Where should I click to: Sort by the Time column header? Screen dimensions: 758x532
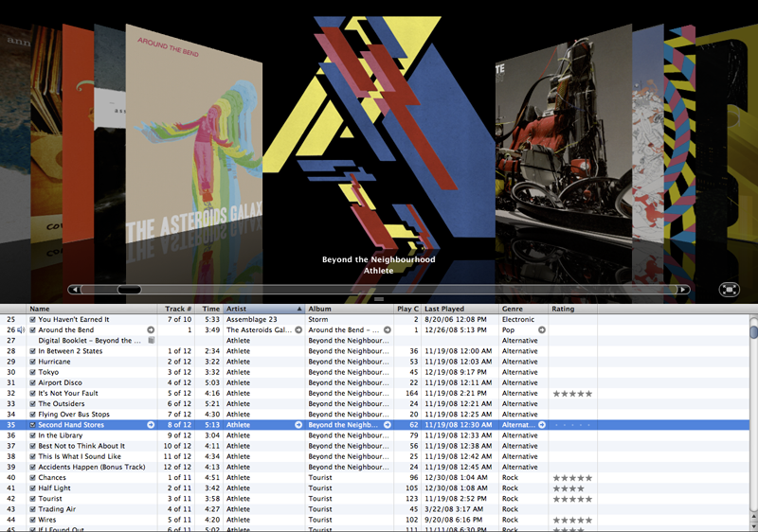(x=208, y=309)
